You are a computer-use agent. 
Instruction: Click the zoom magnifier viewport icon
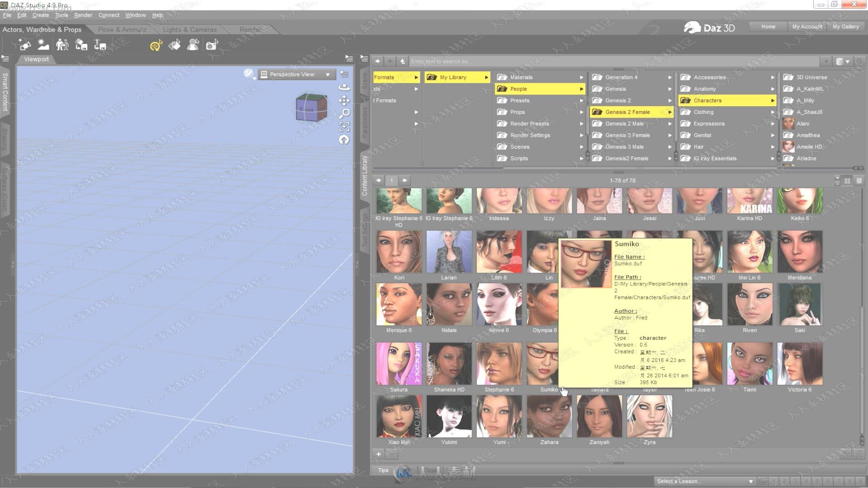click(x=344, y=113)
